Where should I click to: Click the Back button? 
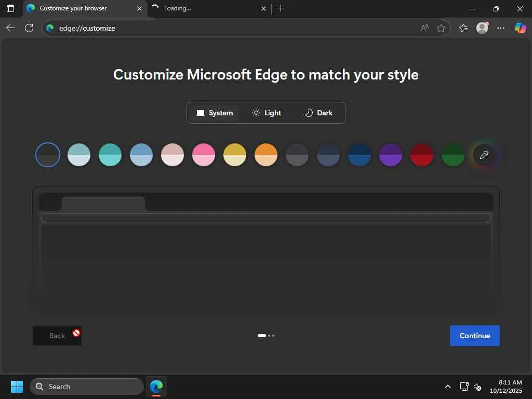coord(57,336)
